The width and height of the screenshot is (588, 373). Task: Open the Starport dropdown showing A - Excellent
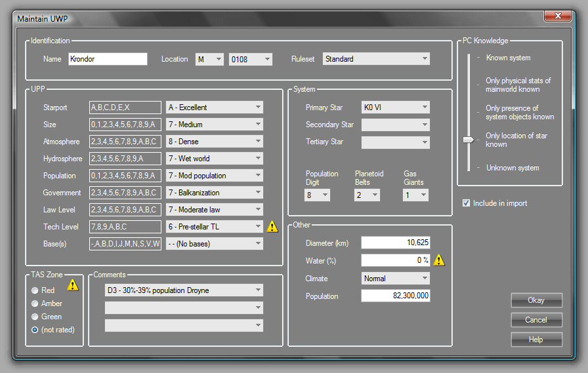(x=215, y=108)
